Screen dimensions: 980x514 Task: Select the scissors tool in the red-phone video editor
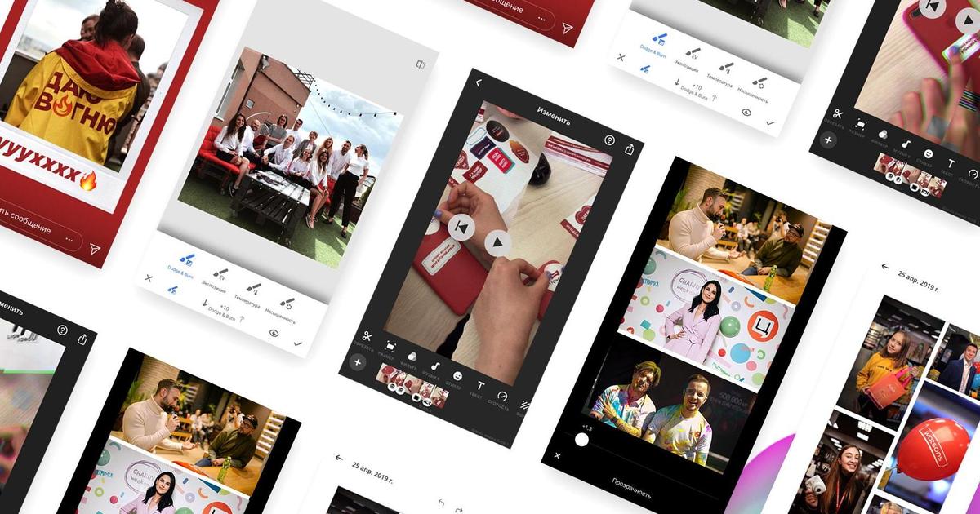(x=838, y=114)
